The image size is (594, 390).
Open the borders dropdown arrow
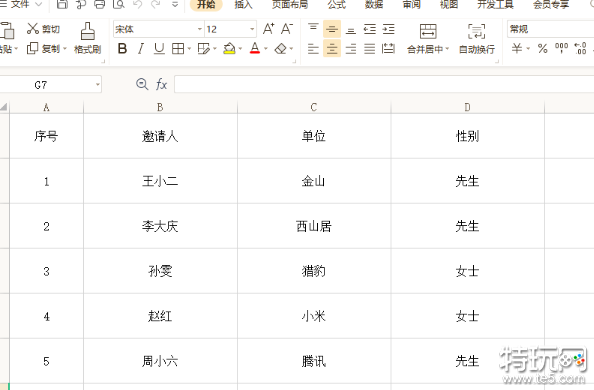coord(189,49)
